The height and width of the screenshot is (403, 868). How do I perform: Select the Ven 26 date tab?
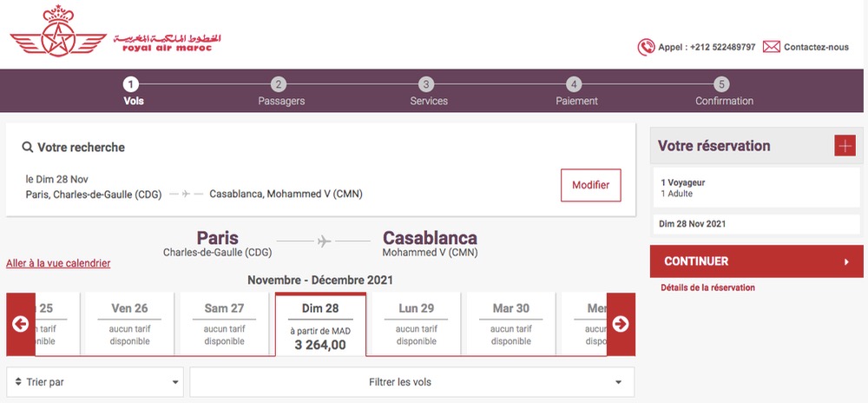[x=129, y=324]
